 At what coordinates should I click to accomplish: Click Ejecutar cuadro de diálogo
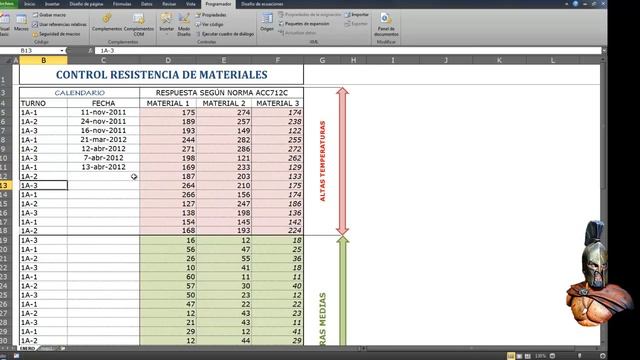pos(225,34)
